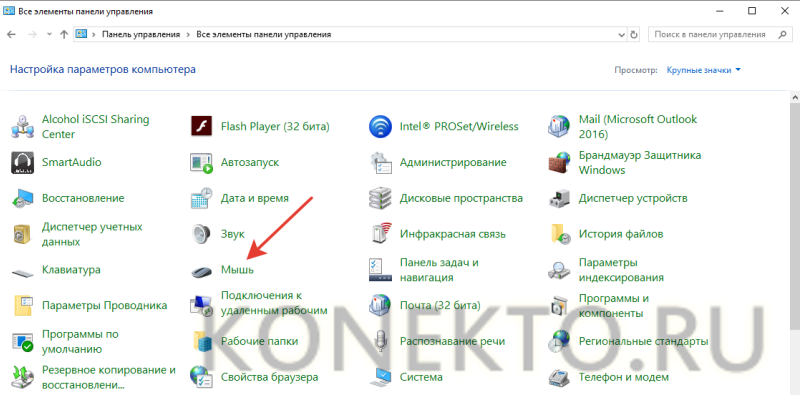Image resolution: width=800 pixels, height=395 pixels.
Task: Expand the recent locations arrow beside Back
Action: pyautogui.click(x=49, y=35)
